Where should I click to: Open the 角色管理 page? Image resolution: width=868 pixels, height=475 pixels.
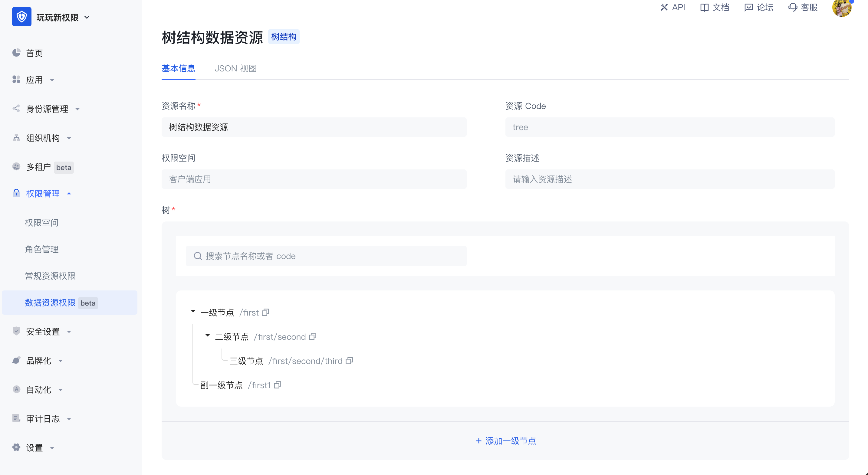[41, 249]
